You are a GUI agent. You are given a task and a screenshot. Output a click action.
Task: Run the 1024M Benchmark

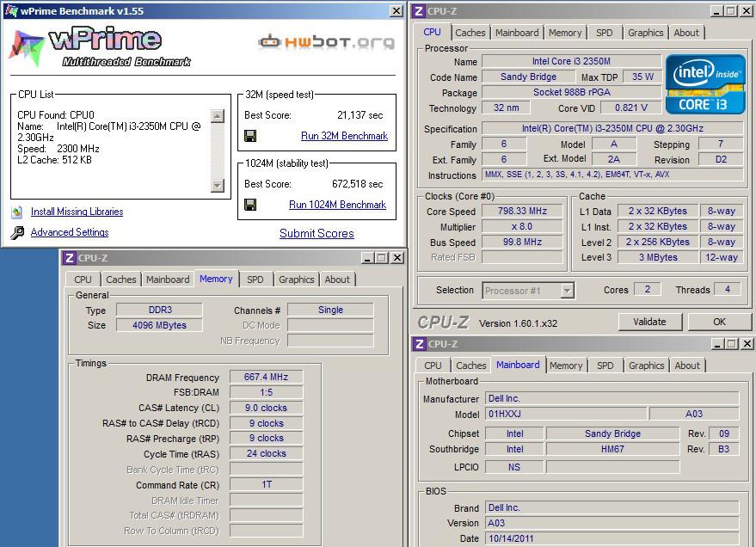tap(337, 205)
